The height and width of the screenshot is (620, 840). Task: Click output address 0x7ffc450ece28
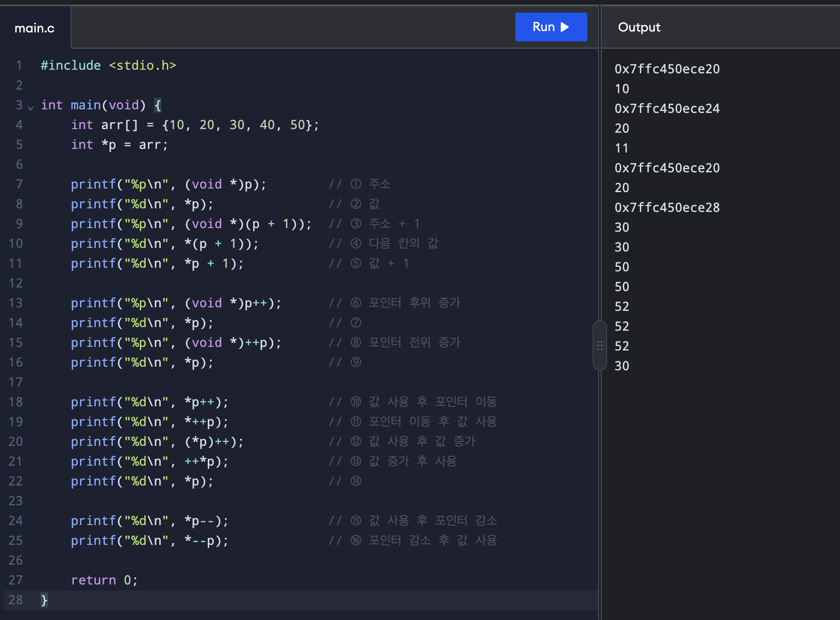click(667, 207)
